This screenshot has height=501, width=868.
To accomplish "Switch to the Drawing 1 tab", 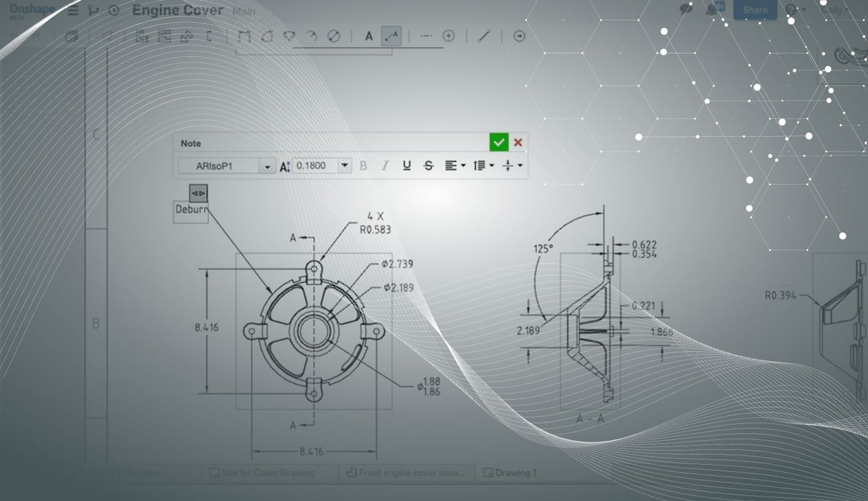I will click(x=510, y=472).
